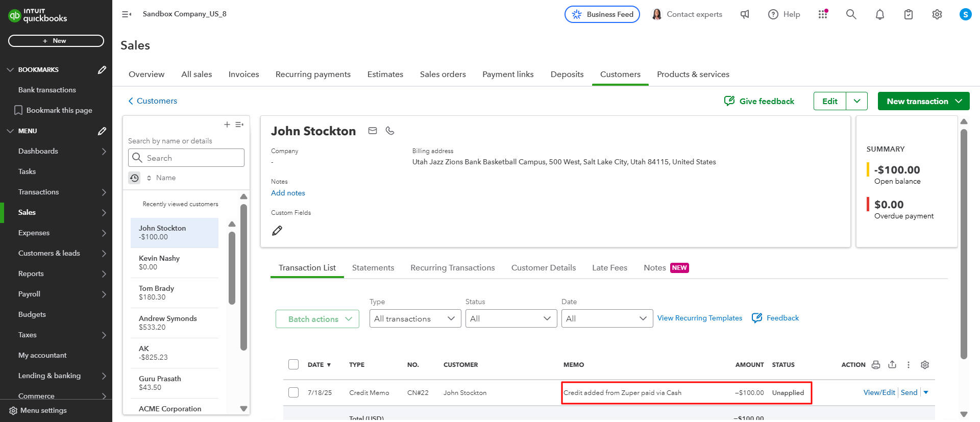Switch to the Statements tab

point(373,267)
